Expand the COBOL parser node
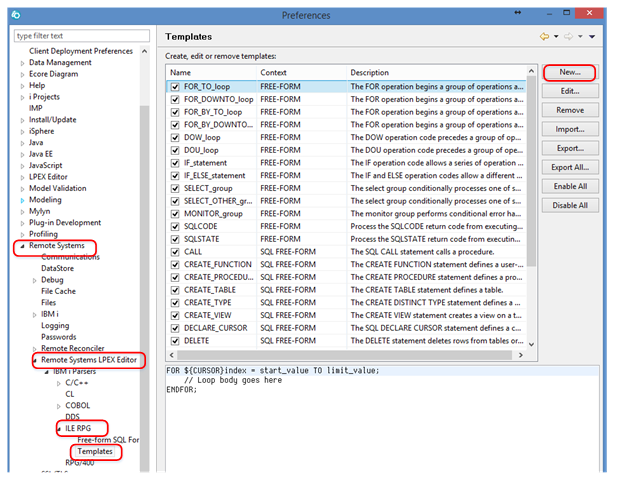 59,406
